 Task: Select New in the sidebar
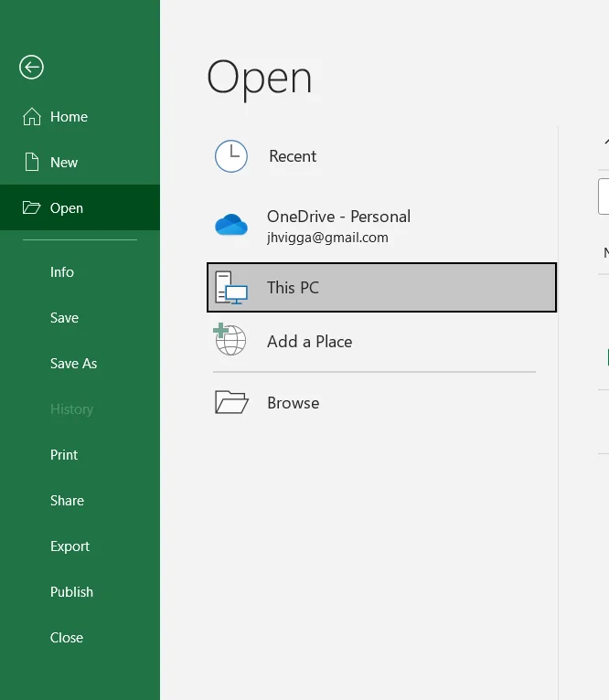pos(80,162)
